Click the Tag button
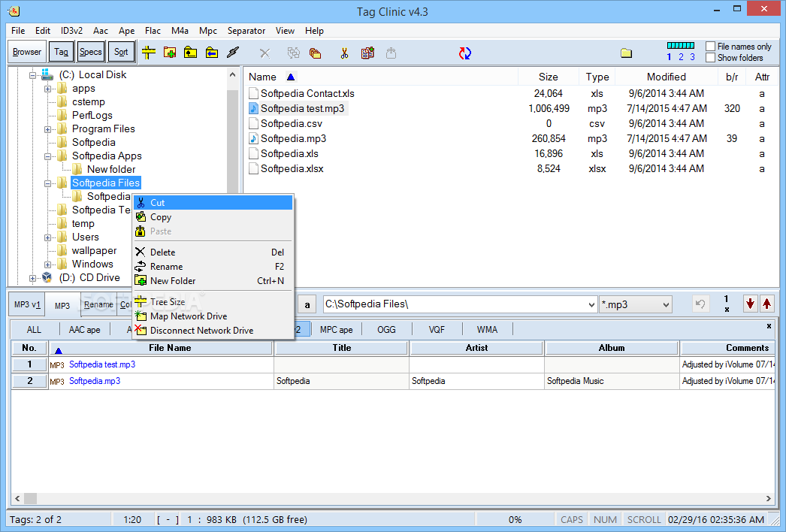This screenshot has height=532, width=786. [61, 52]
